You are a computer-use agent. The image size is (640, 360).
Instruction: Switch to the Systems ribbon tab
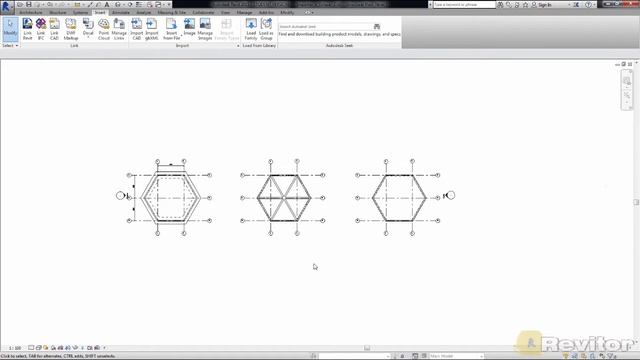[x=80, y=13]
